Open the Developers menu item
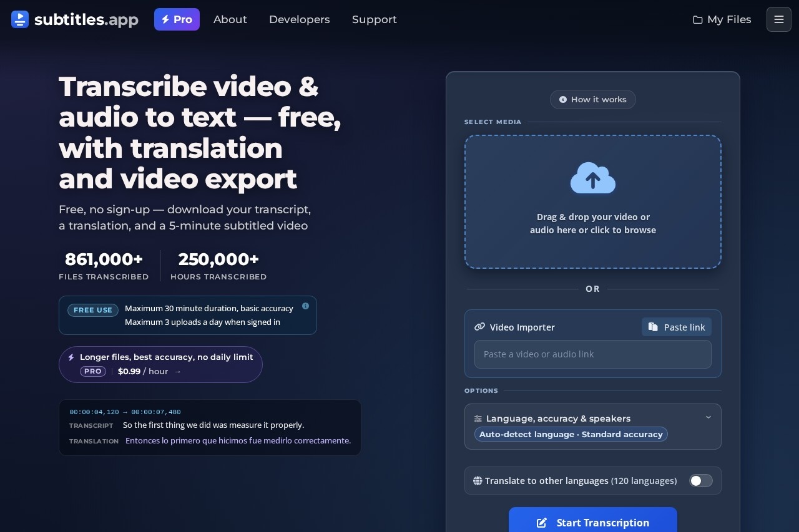This screenshot has height=532, width=799. (300, 19)
